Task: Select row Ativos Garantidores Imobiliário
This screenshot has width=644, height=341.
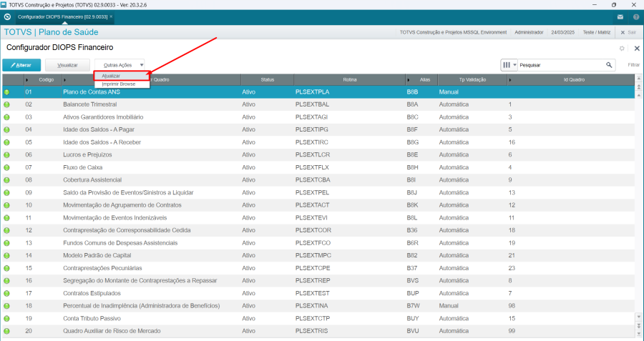Action: pos(318,117)
